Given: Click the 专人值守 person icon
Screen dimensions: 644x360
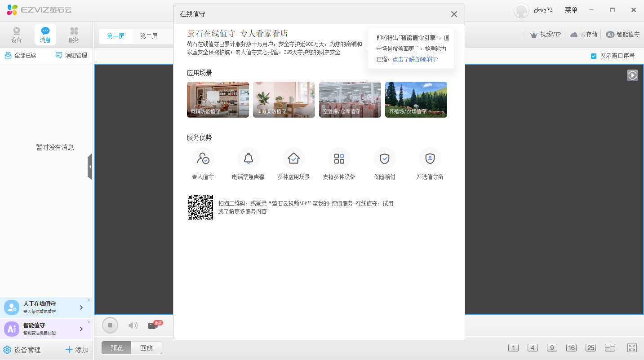Looking at the screenshot, I should pos(203,158).
